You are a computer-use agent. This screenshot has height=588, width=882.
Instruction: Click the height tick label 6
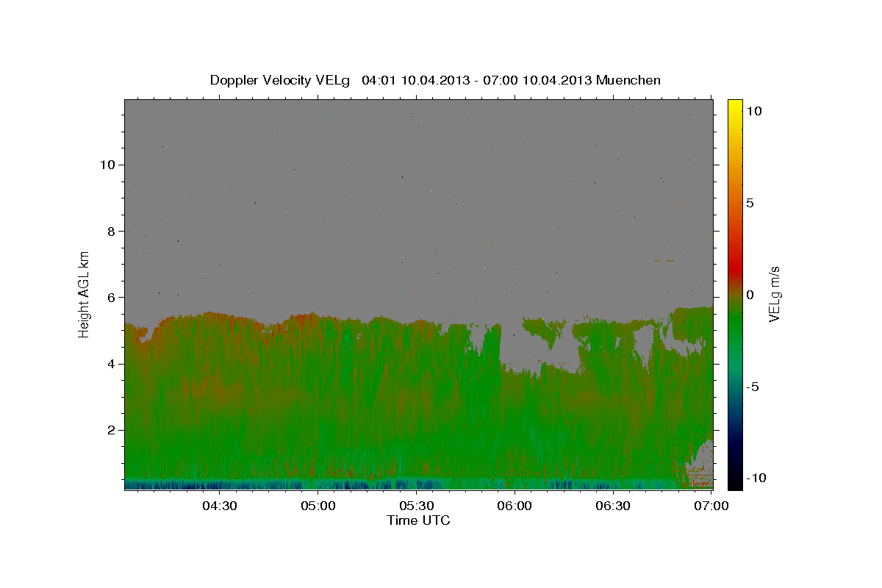(111, 297)
